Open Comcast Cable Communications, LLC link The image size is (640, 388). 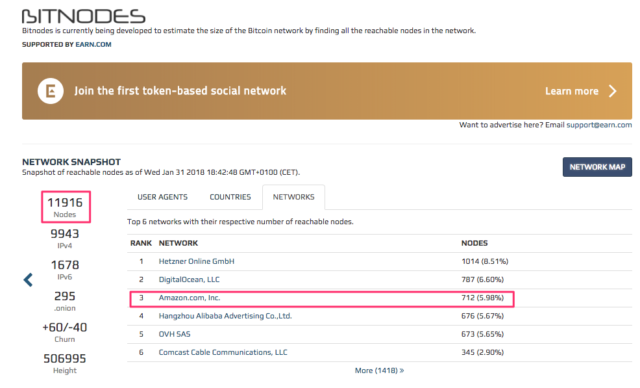223,352
